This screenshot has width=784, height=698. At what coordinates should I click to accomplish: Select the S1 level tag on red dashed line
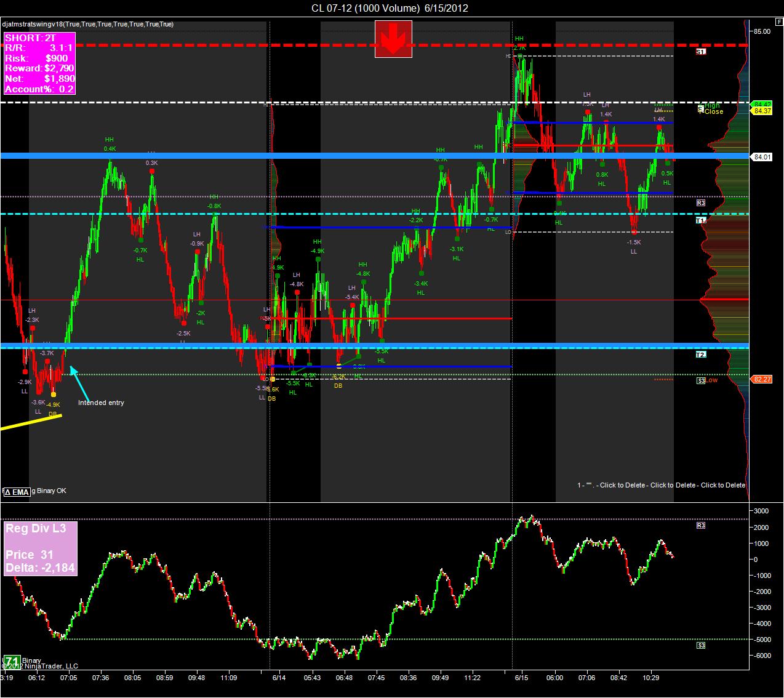click(x=701, y=52)
